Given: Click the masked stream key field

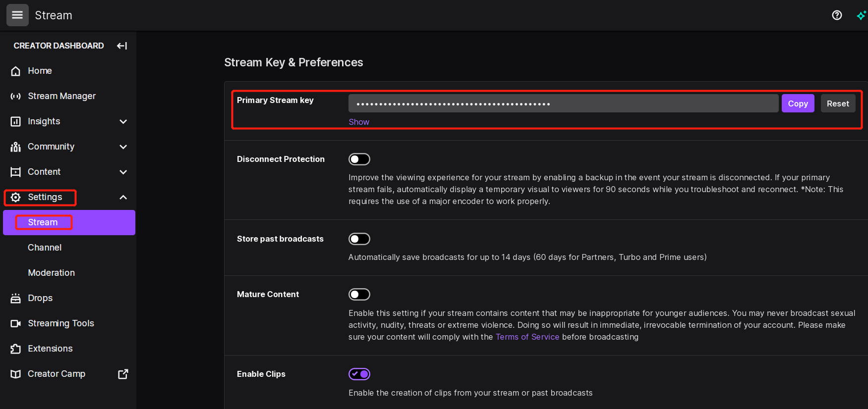Looking at the screenshot, I should click(563, 103).
